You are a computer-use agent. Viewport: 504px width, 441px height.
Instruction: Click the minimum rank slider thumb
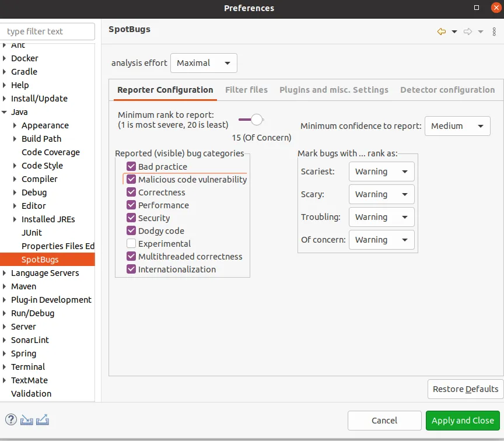(x=257, y=120)
